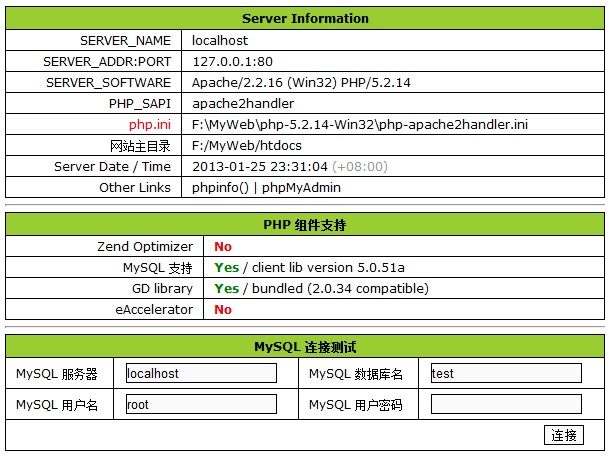Click the 连接 connect button
609x456 pixels.
point(564,435)
